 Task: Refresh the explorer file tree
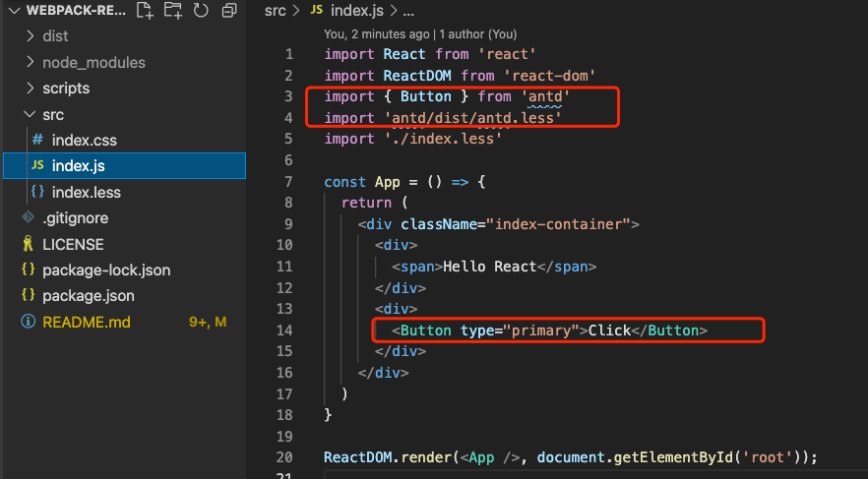click(201, 10)
